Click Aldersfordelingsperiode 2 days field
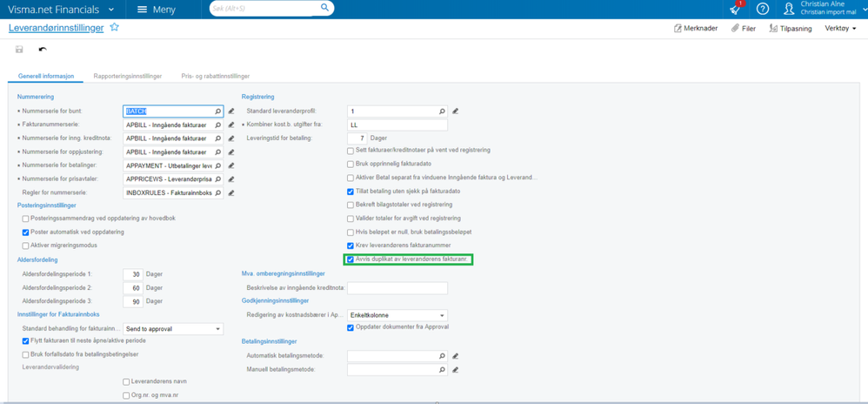Screen dimensions: 868x404 133,287
